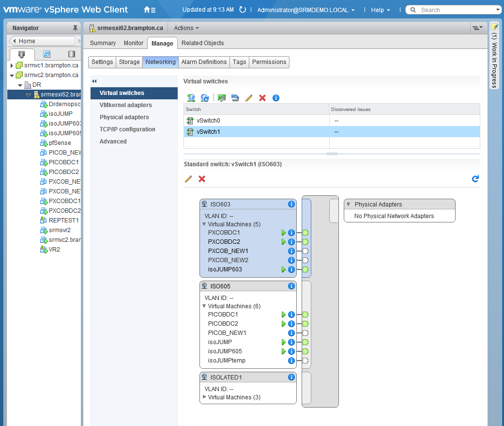Switch to Storage navigator view
Screen dimensions: 504x426
pyautogui.click(x=72, y=54)
